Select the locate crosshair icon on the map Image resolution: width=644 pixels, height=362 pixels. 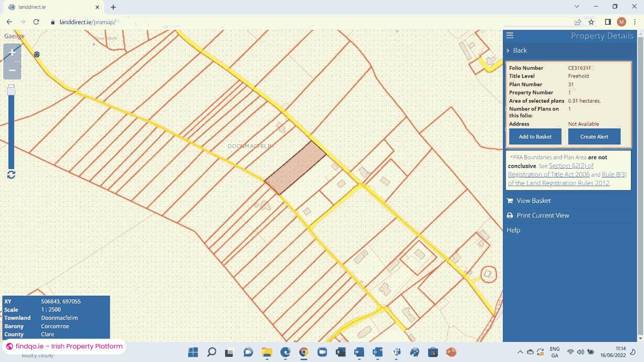36,54
